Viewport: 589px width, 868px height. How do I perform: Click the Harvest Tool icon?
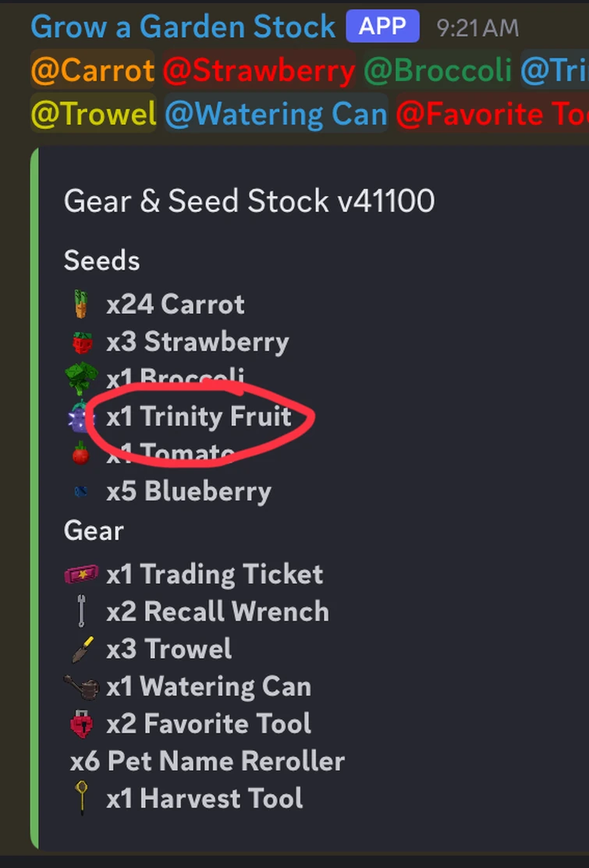[80, 798]
